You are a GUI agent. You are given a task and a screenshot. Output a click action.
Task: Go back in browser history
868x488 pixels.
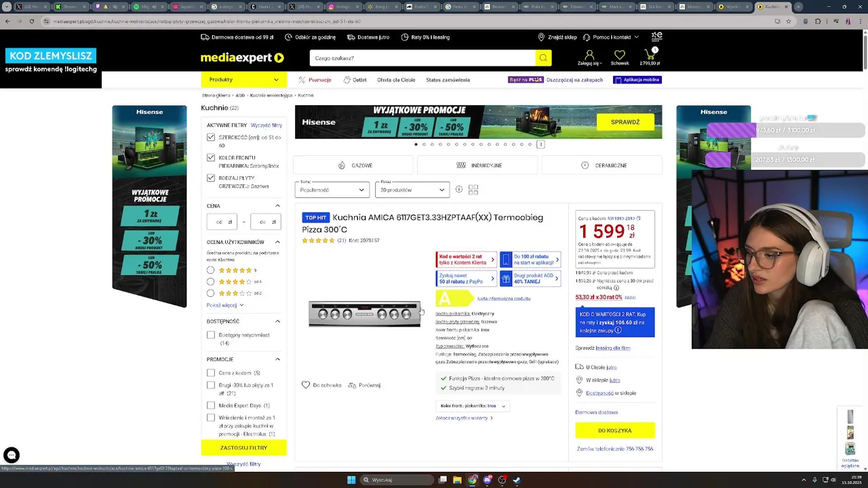[7, 21]
